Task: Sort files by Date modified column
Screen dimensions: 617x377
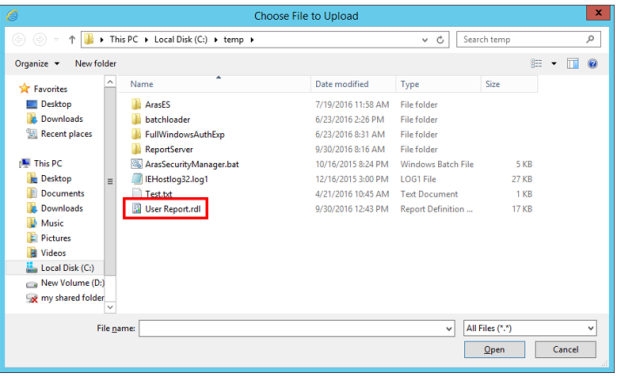Action: [353, 84]
